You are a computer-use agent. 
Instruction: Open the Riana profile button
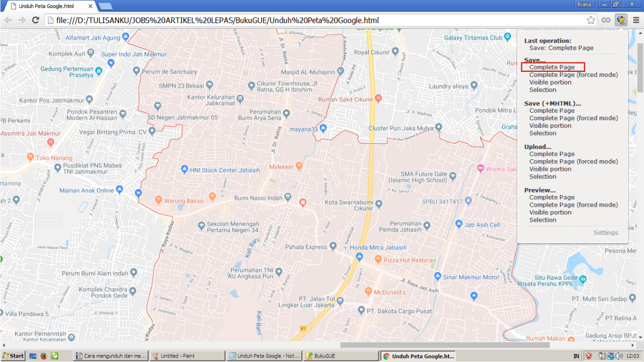pos(585,4)
